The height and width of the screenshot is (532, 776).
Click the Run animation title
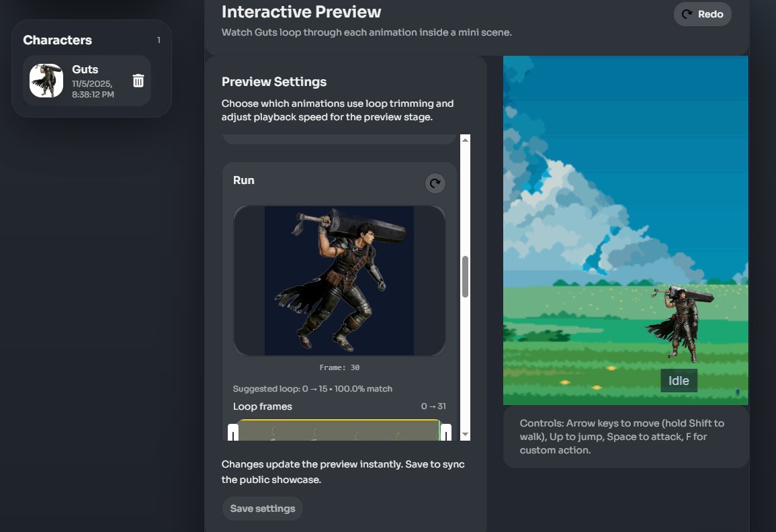243,181
